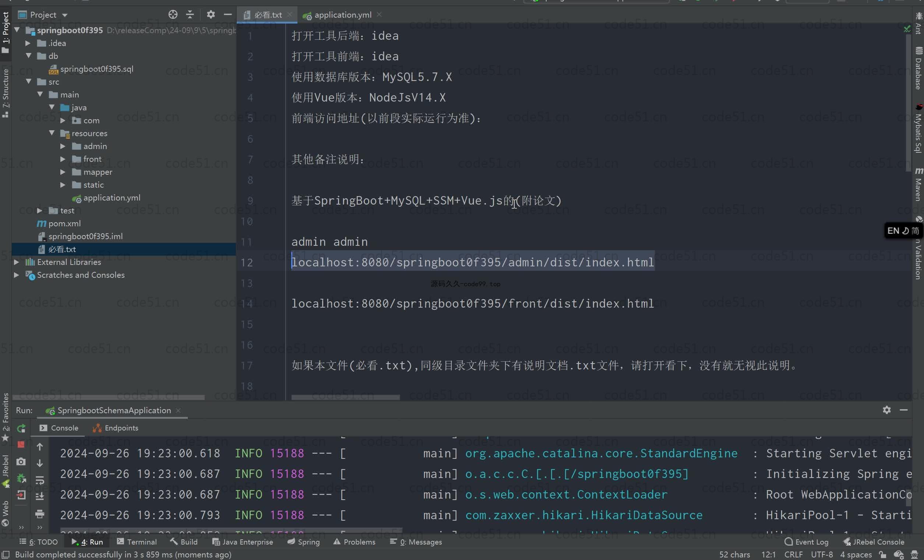Open the Problems tool window
924x560 pixels.
pyautogui.click(x=355, y=542)
